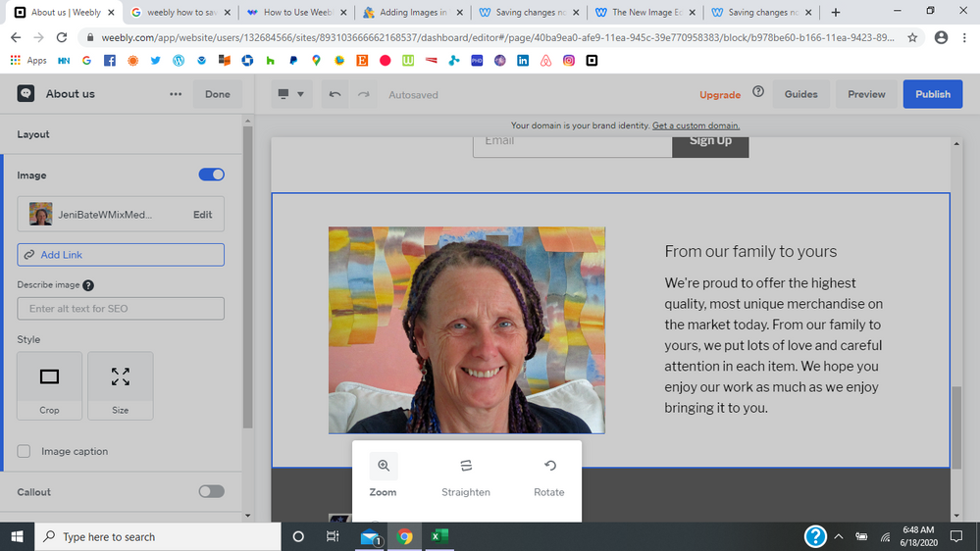Image resolution: width=980 pixels, height=551 pixels.
Task: Open the help question mark icon
Action: (x=758, y=92)
